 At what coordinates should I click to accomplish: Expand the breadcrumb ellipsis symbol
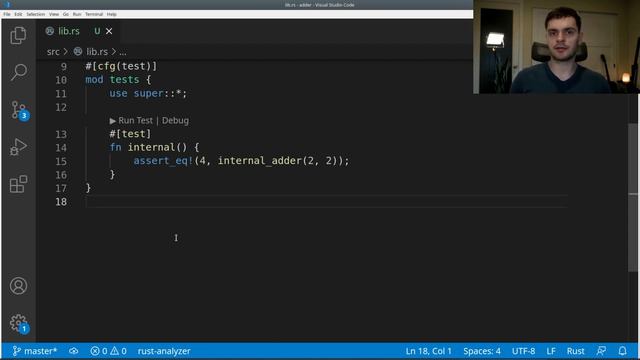point(122,52)
